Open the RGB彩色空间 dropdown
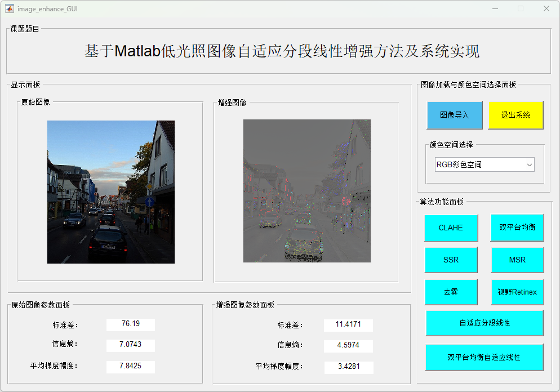This screenshot has height=392, width=560. click(x=485, y=164)
